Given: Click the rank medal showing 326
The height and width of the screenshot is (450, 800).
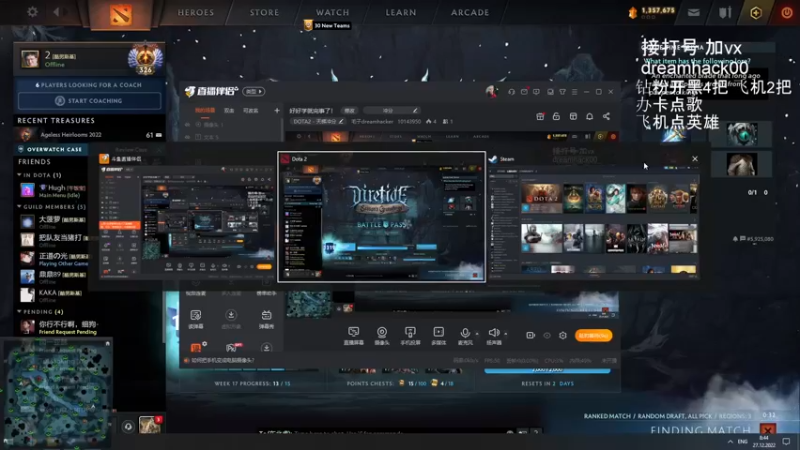Looking at the screenshot, I should point(145,60).
